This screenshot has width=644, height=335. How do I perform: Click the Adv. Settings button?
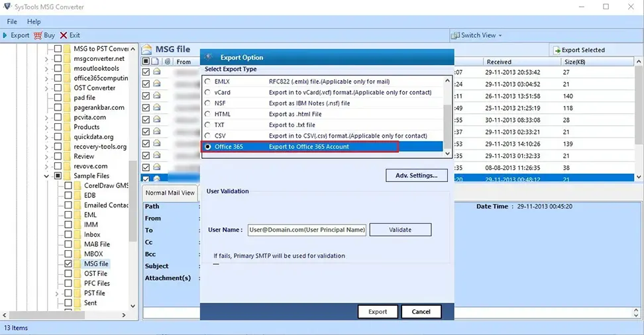[417, 175]
